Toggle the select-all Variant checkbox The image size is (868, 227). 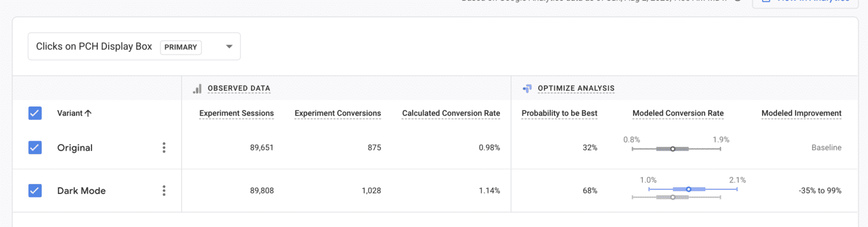point(35,113)
